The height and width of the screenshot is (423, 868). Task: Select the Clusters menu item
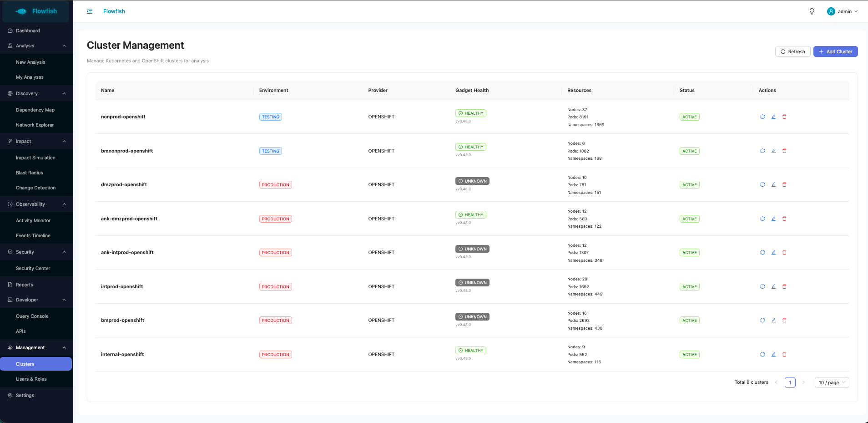pyautogui.click(x=36, y=364)
